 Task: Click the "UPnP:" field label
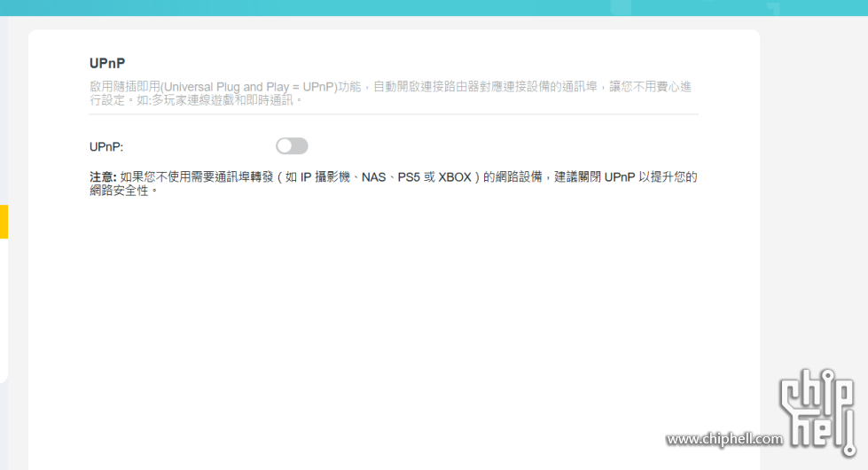click(x=106, y=147)
